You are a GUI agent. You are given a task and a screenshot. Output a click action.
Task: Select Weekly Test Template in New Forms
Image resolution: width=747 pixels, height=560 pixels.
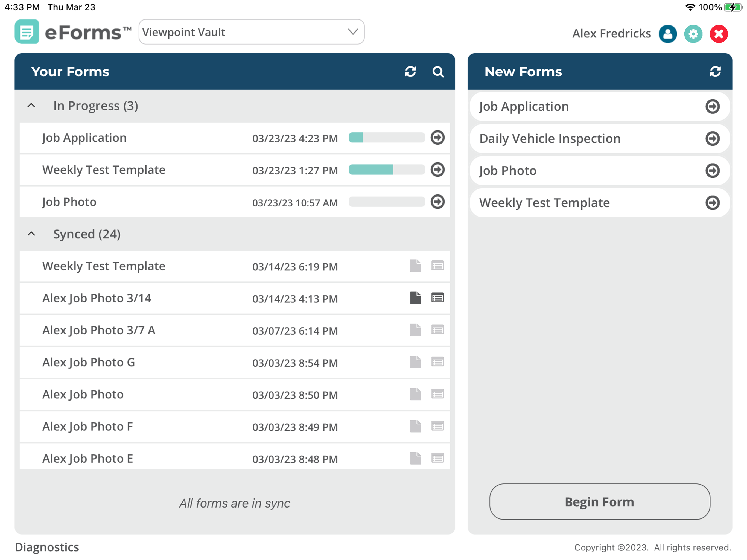(600, 203)
